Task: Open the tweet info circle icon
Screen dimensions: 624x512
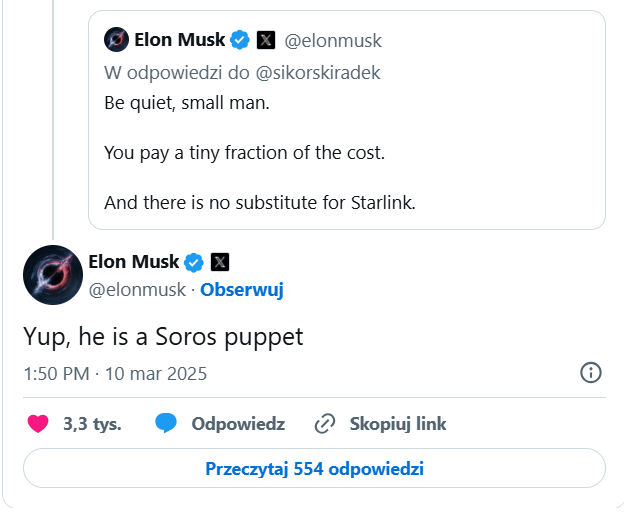Action: point(591,373)
